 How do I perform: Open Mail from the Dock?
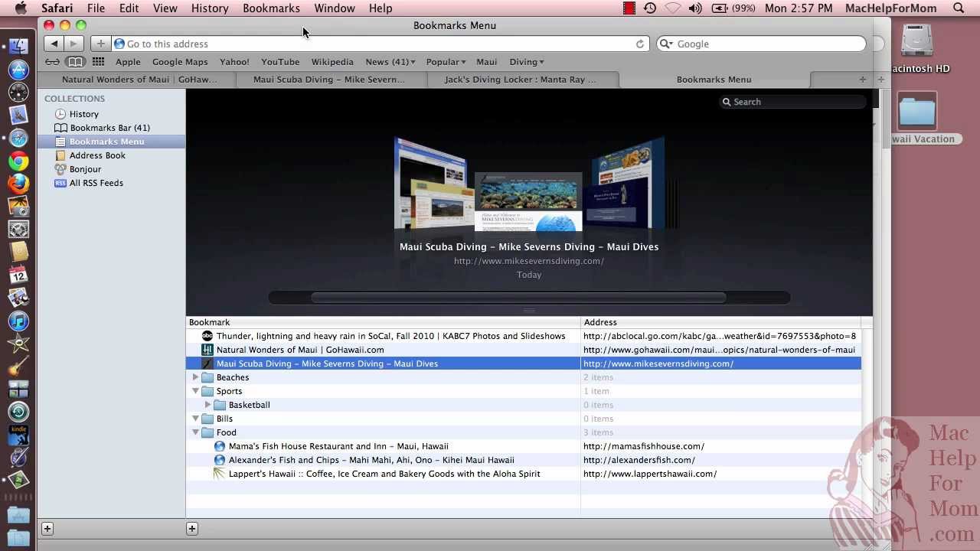tap(18, 116)
